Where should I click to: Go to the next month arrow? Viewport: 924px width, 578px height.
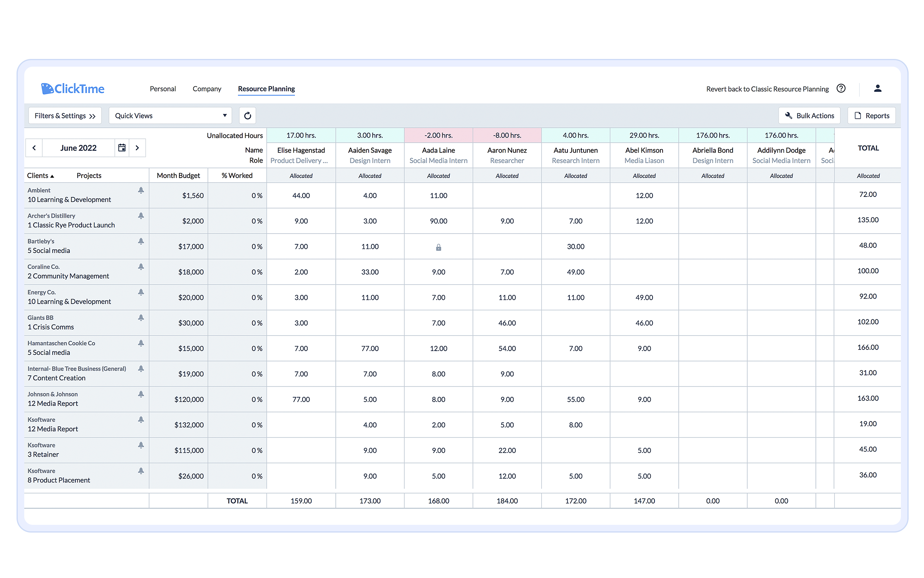[137, 148]
